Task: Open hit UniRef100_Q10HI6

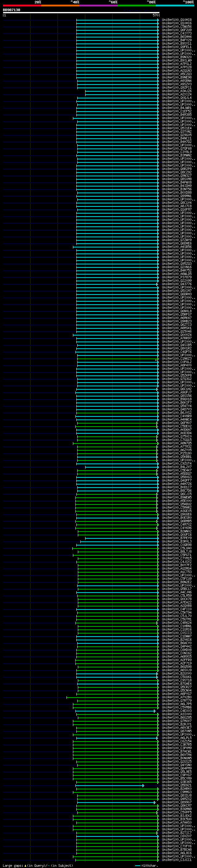Action: (177, 23)
